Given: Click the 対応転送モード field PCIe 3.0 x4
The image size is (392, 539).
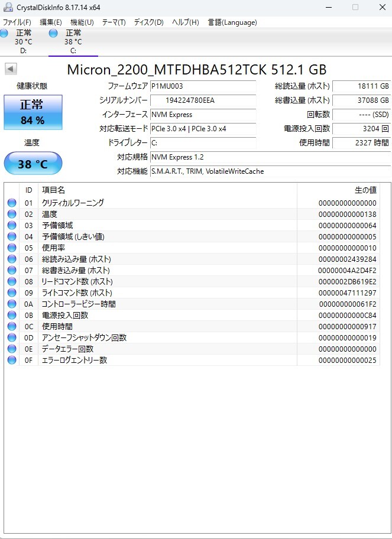Looking at the screenshot, I should click(x=203, y=129).
